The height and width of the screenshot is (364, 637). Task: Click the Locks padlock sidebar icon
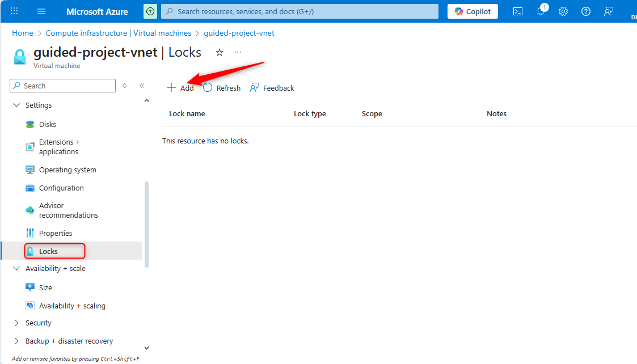pyautogui.click(x=30, y=252)
